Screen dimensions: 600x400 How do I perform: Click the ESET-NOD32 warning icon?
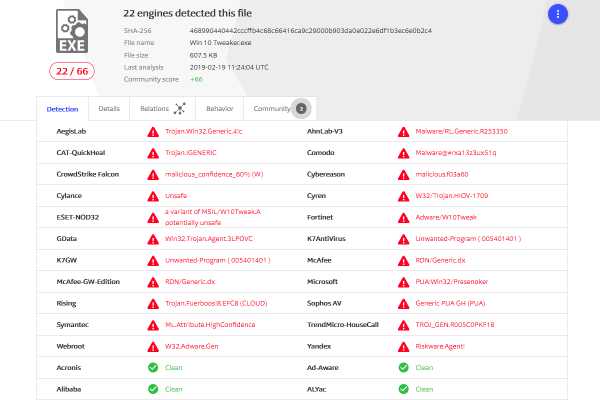153,218
